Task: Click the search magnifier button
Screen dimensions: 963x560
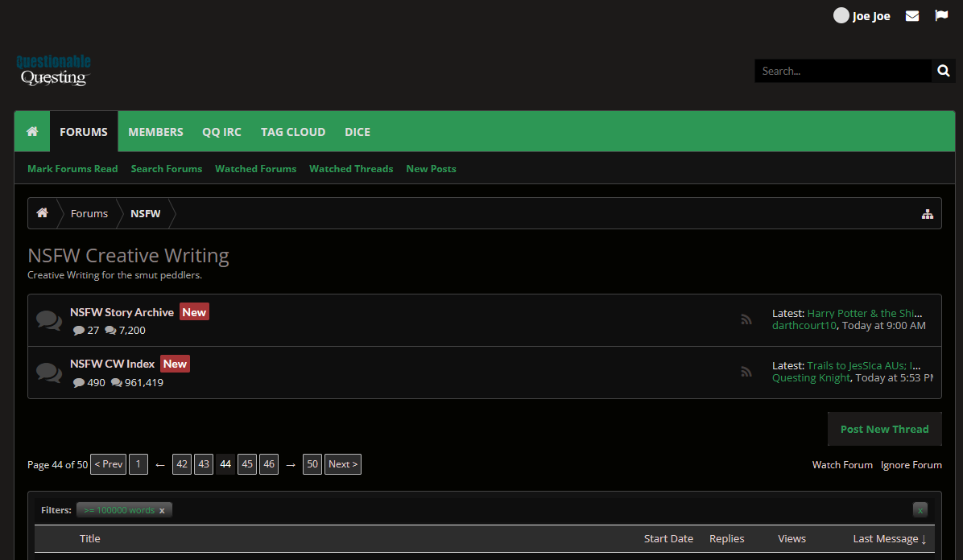Action: click(x=943, y=71)
